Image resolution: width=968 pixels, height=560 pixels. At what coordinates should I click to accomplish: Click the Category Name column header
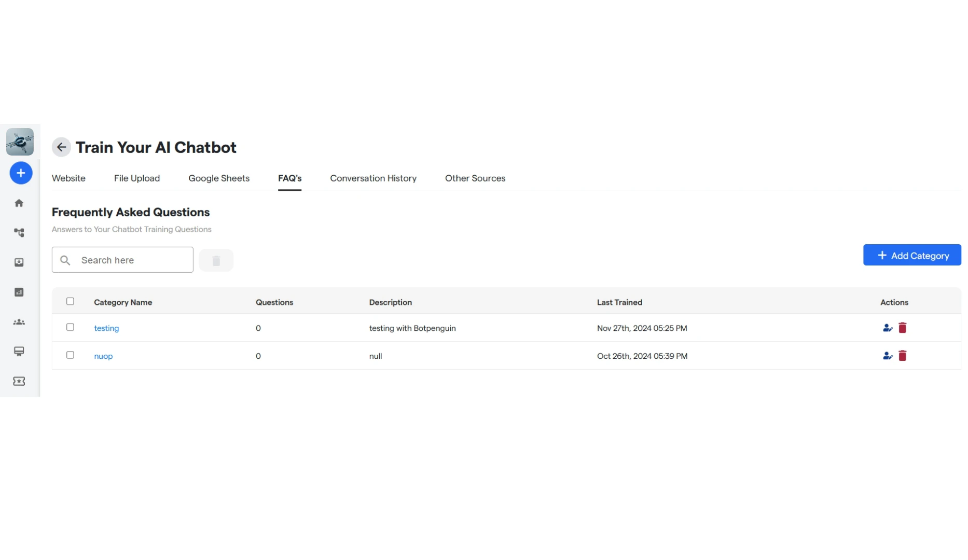[x=123, y=302]
